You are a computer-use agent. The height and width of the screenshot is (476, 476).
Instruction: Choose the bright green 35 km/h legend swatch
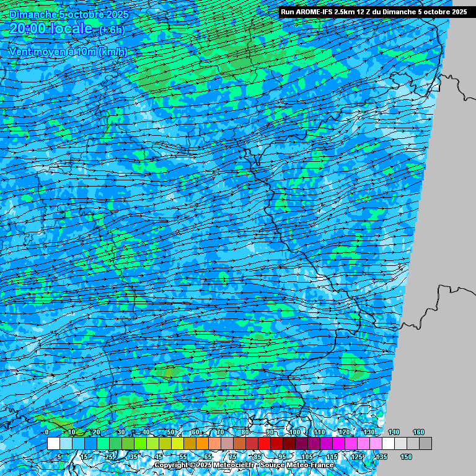(140, 444)
